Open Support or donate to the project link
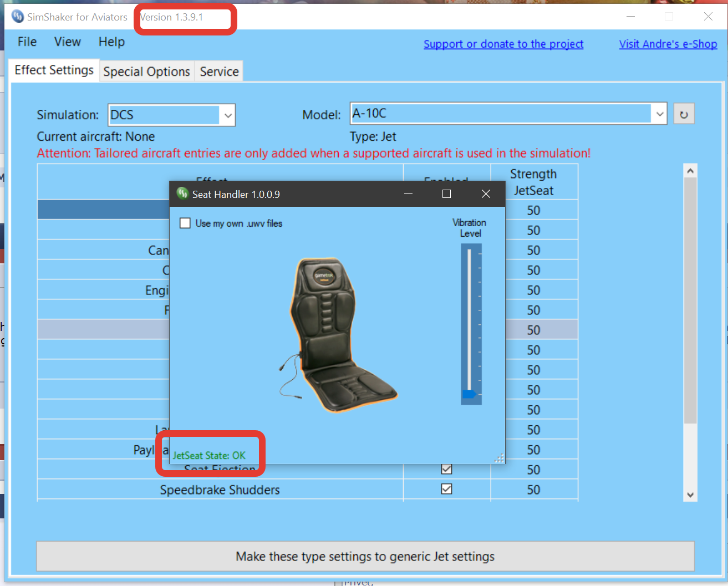This screenshot has width=728, height=586. (503, 44)
